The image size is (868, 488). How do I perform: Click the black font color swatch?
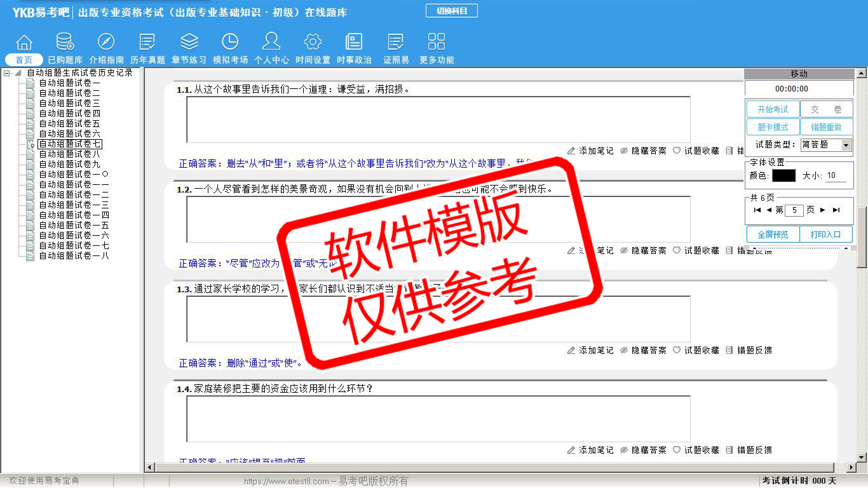tap(783, 175)
